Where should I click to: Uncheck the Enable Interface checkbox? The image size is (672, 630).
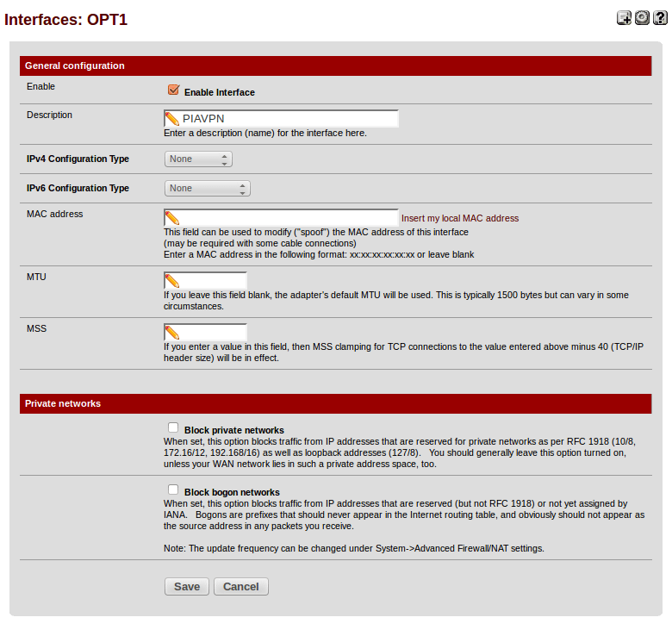click(173, 90)
